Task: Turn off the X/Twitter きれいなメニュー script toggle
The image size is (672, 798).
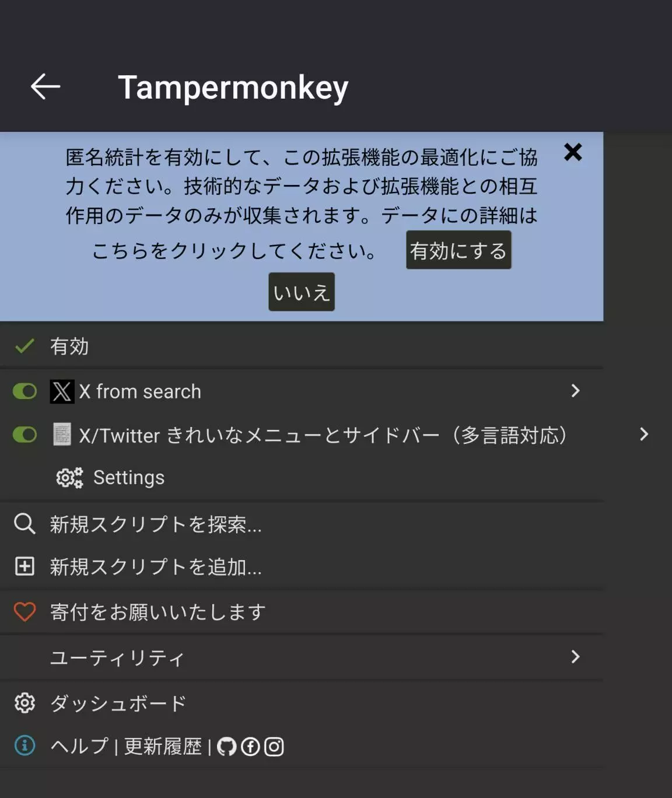Action: (x=25, y=435)
